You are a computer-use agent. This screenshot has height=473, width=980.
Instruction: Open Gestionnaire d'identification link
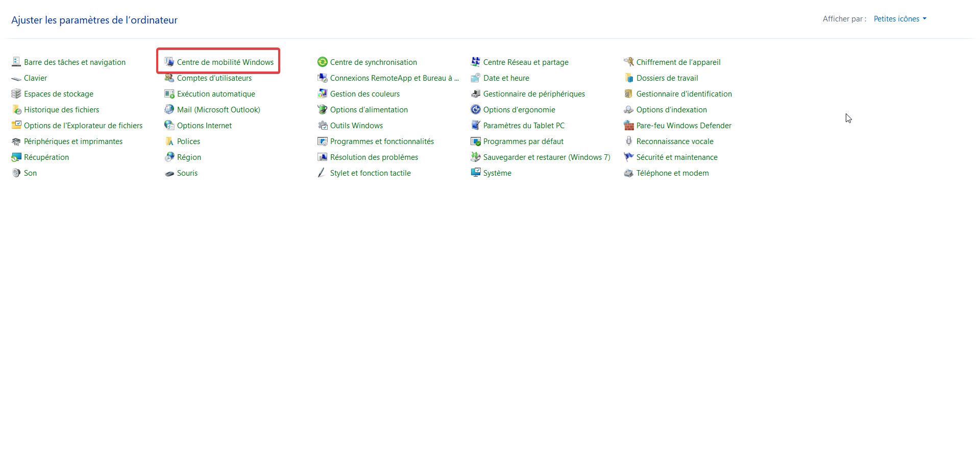[684, 94]
